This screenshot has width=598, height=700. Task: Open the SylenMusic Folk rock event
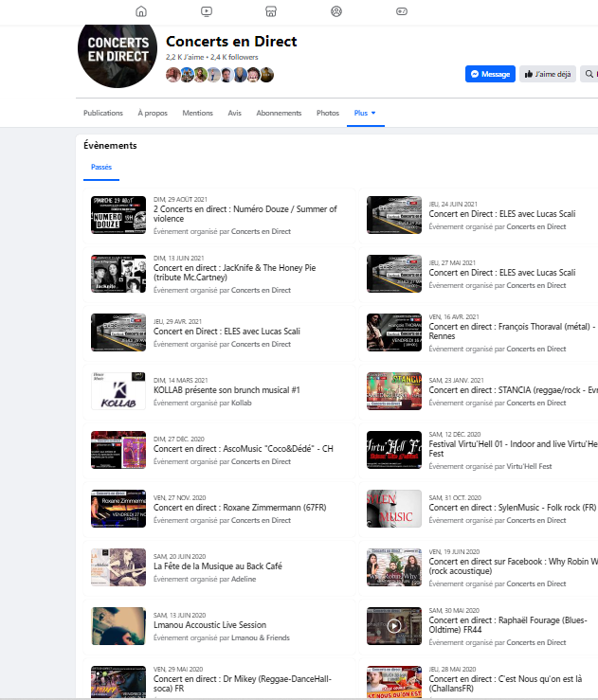point(513,507)
